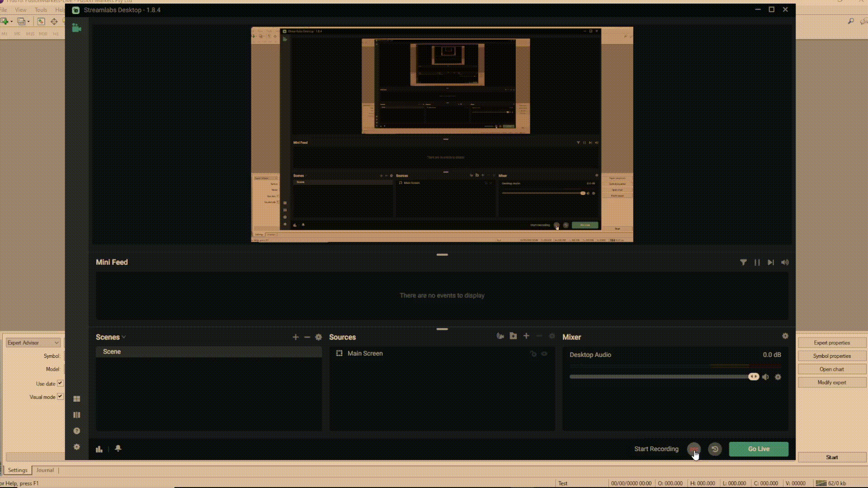Skip the Mini Feed alert
Viewport: 868px width, 488px height.
pyautogui.click(x=771, y=263)
